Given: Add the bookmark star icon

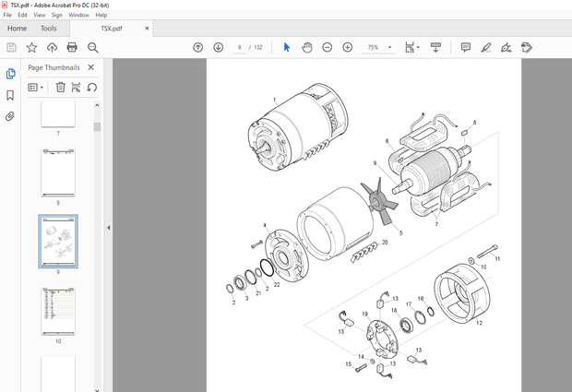Looking at the screenshot, I should [31, 47].
